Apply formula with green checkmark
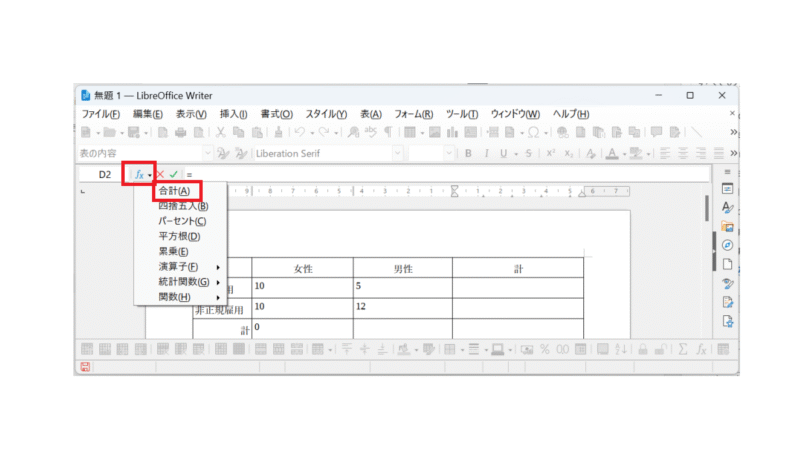This screenshot has width=800, height=450. 173,174
